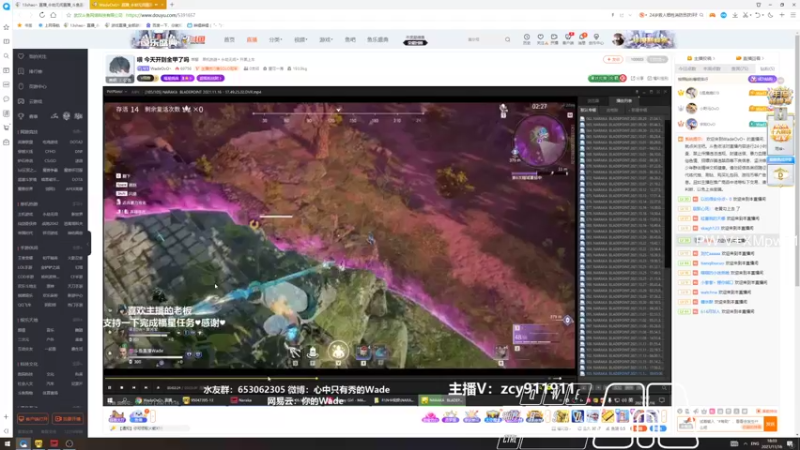Open the Douyu history clock icon
This screenshot has height=450, width=800.
[x=527, y=39]
